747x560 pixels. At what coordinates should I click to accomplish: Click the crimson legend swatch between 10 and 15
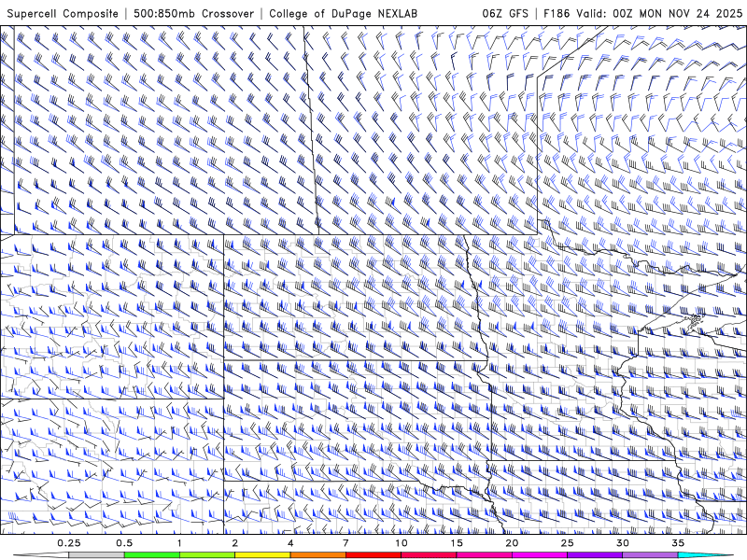pyautogui.click(x=429, y=555)
